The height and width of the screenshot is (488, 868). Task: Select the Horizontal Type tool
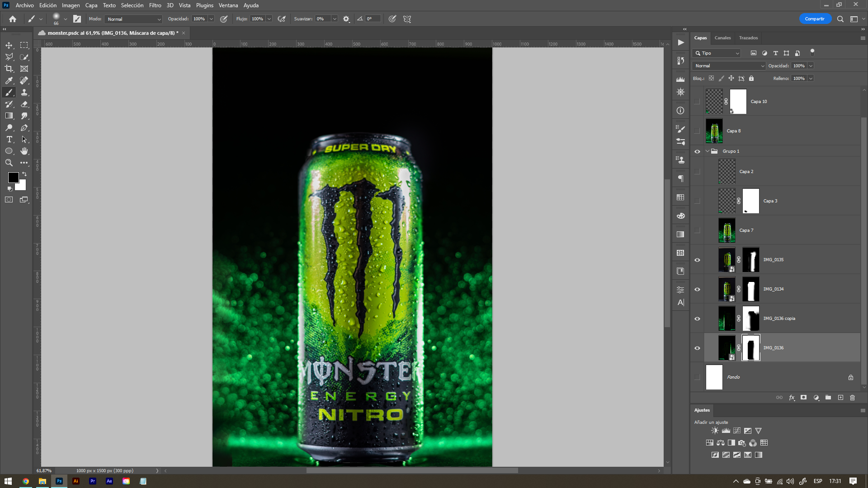[x=9, y=139]
